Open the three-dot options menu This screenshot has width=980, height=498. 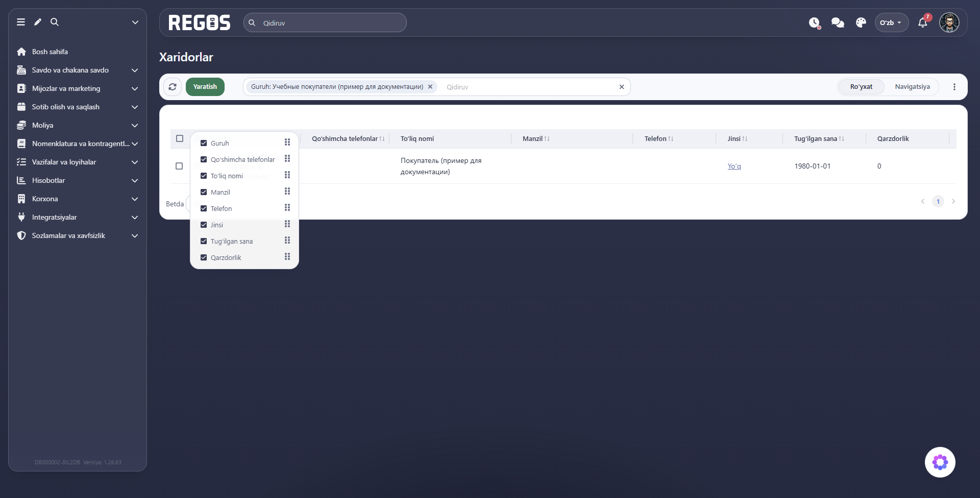pos(954,87)
